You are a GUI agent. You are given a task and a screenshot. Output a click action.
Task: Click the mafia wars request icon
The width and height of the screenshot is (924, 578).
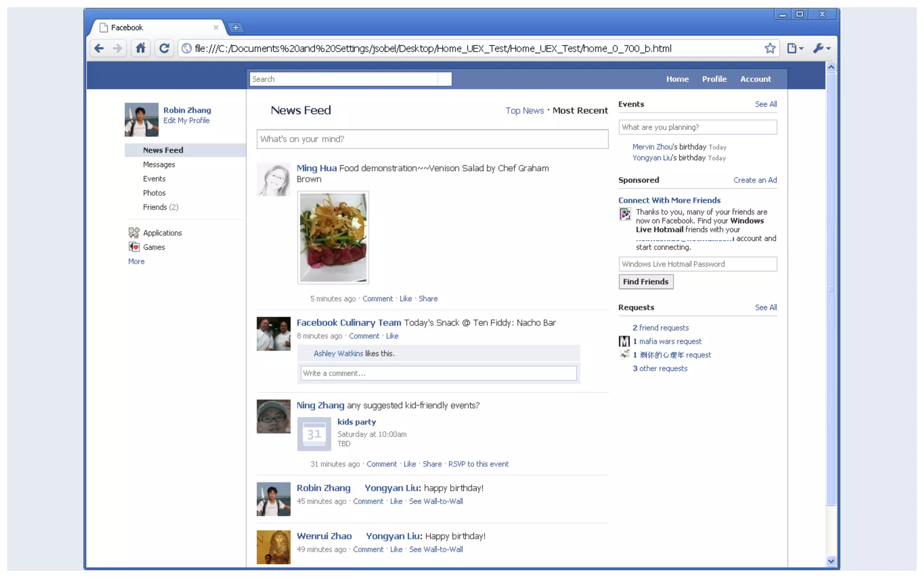click(x=624, y=341)
